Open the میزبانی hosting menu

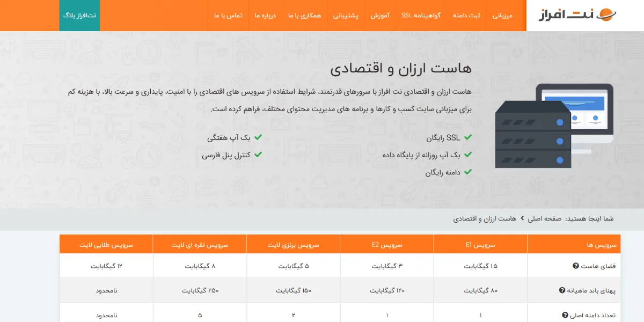point(502,16)
